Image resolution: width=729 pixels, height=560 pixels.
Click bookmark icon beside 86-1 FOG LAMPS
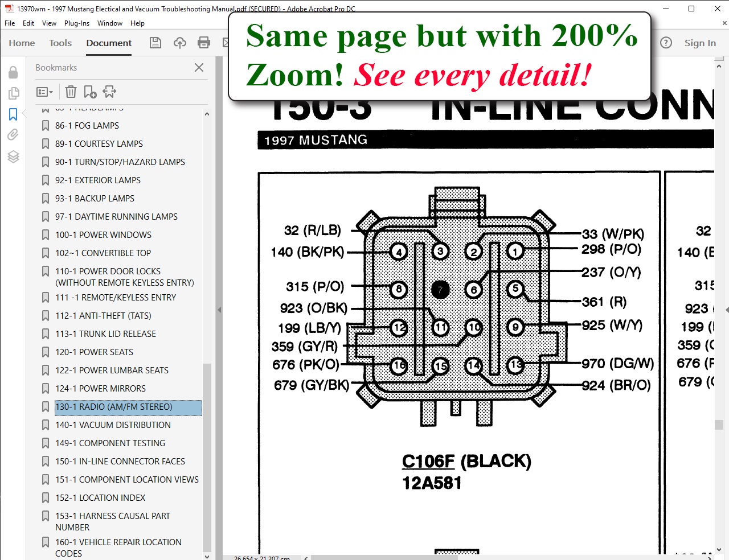click(46, 126)
